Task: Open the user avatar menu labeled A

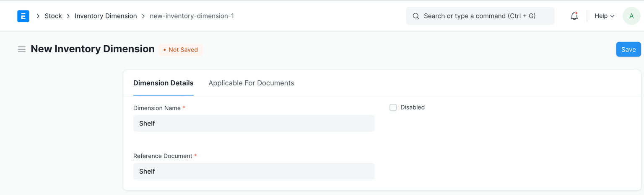Action: pos(631,16)
